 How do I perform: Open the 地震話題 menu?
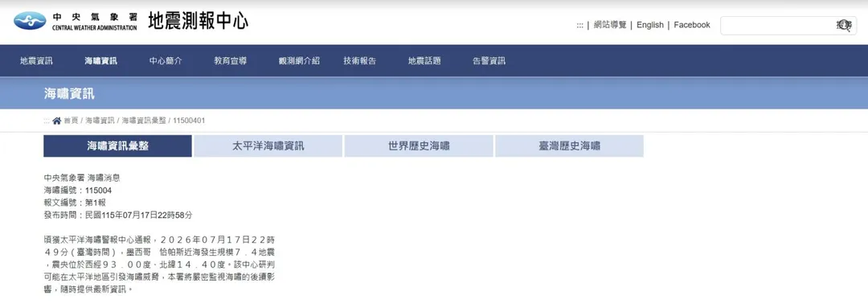pos(424,61)
